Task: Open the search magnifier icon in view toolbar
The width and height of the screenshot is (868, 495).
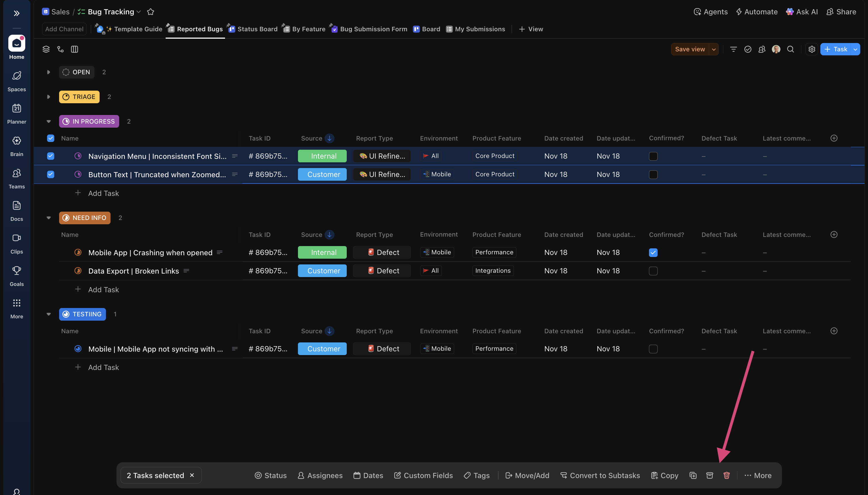Action: click(x=790, y=49)
